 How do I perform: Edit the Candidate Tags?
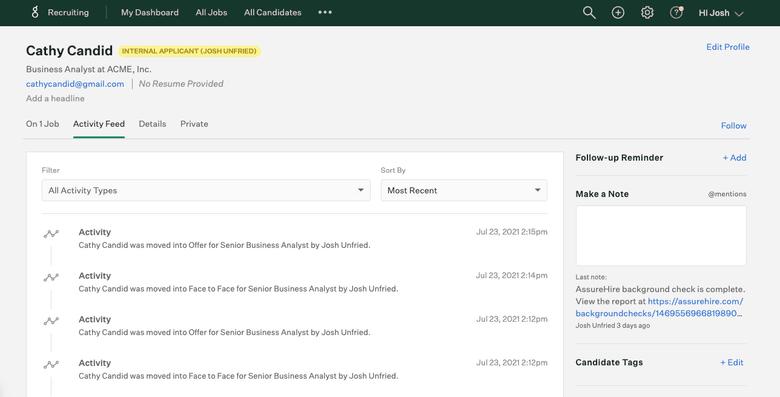(x=732, y=363)
